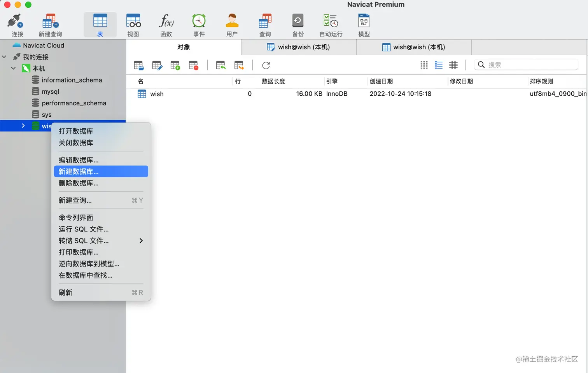The width and height of the screenshot is (588, 373).
Task: Click 2022-10-24 10:15:18 date cell
Action: pyautogui.click(x=400, y=94)
